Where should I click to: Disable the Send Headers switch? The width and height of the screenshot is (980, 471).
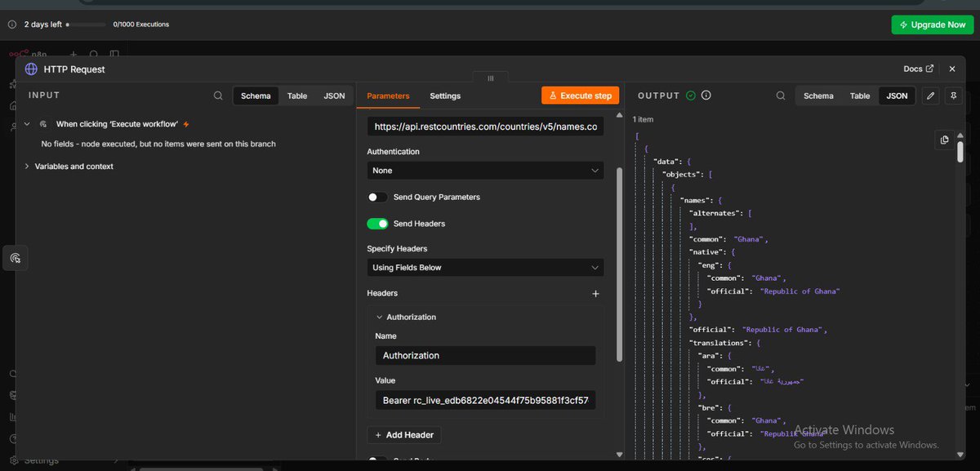coord(377,224)
